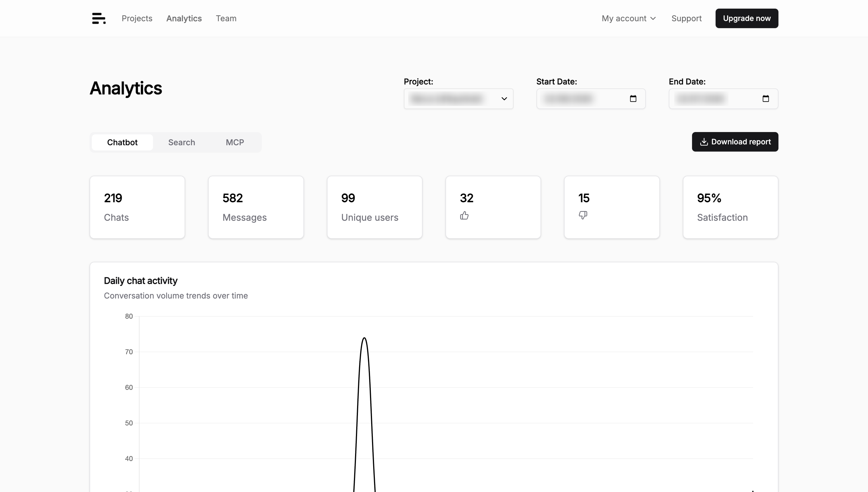
Task: Click the 95% Satisfaction card
Action: click(x=730, y=207)
